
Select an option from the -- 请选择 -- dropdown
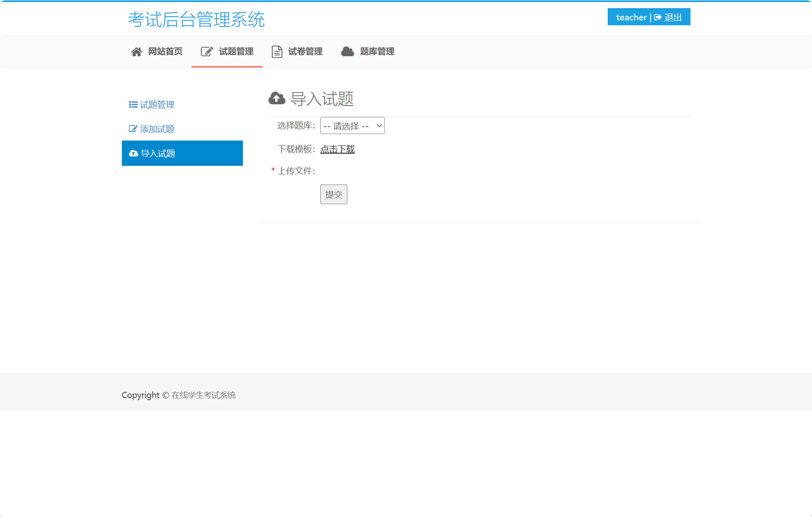(x=352, y=125)
